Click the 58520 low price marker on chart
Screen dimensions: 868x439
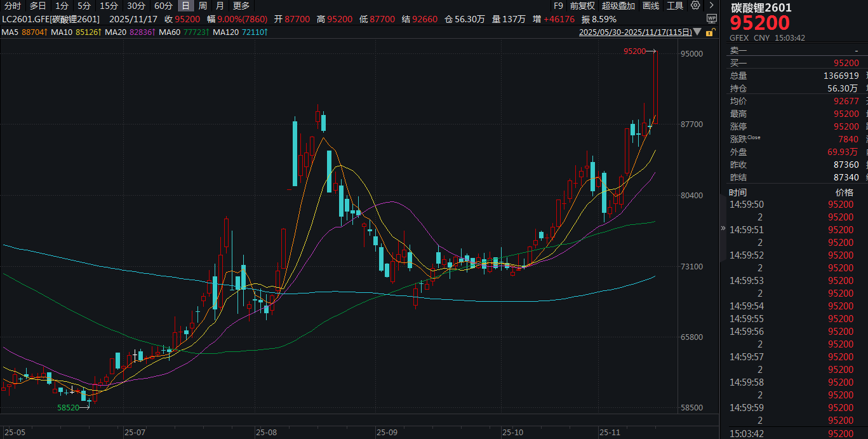(68, 407)
